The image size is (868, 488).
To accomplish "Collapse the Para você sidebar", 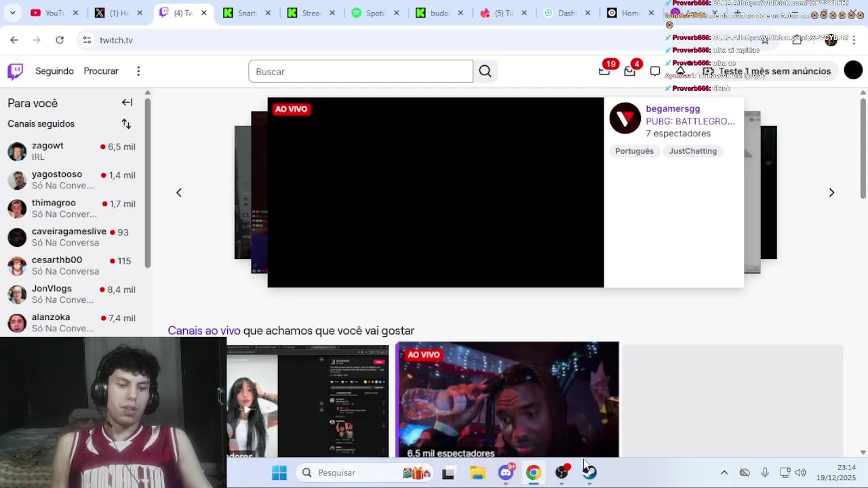I will [x=127, y=102].
